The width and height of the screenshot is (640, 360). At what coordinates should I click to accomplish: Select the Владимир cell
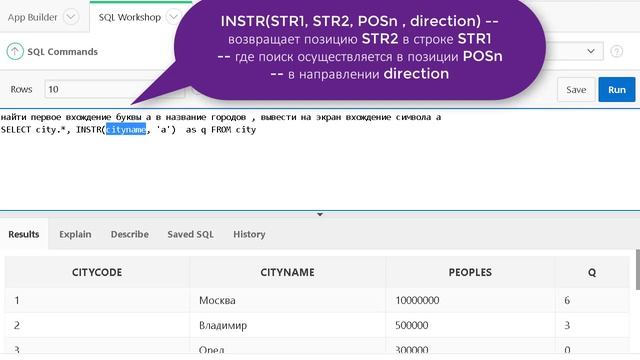pyautogui.click(x=287, y=325)
